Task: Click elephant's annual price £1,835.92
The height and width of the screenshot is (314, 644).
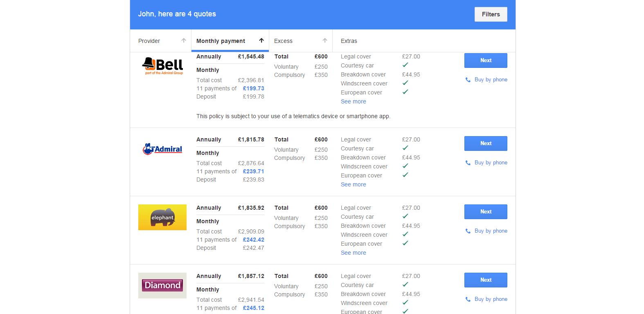Action: 251,208
